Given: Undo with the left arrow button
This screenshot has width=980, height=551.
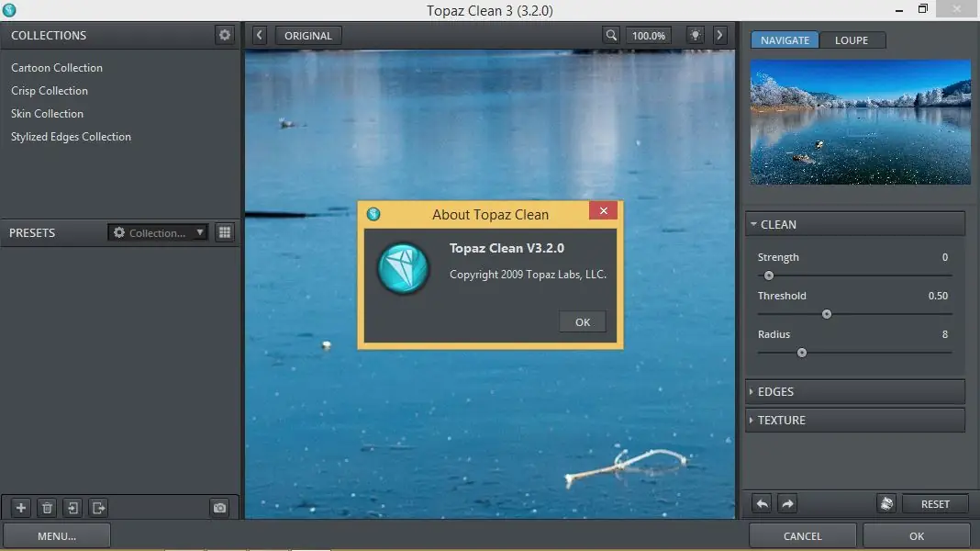Looking at the screenshot, I should [762, 503].
